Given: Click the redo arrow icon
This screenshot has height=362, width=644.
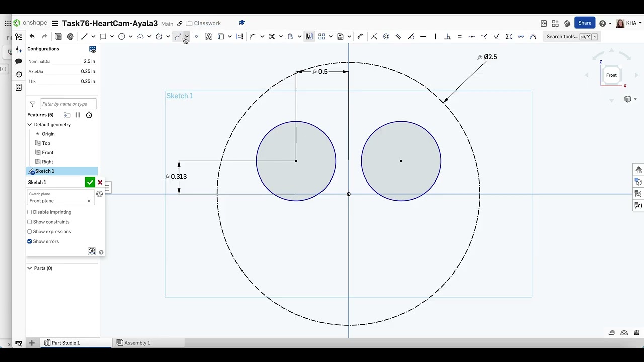Looking at the screenshot, I should [44, 36].
